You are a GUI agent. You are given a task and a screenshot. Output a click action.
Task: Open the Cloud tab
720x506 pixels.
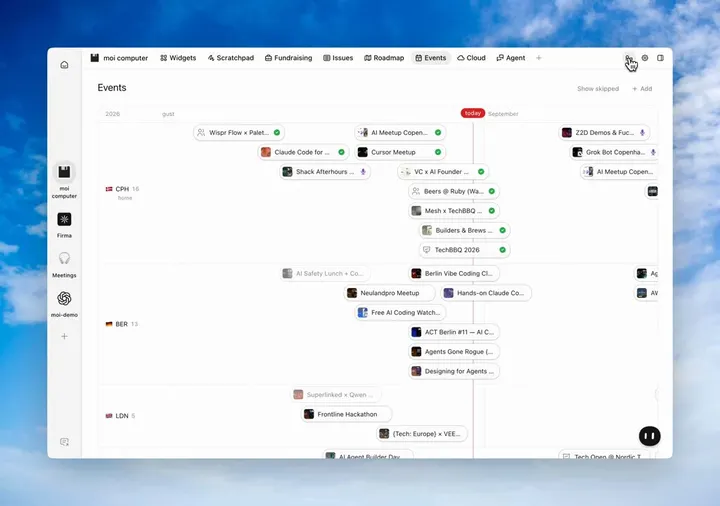[x=472, y=58]
